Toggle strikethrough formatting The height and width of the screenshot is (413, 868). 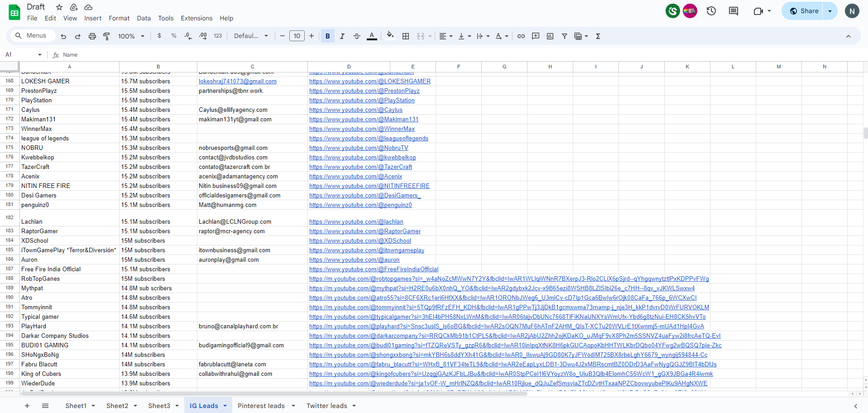(357, 36)
